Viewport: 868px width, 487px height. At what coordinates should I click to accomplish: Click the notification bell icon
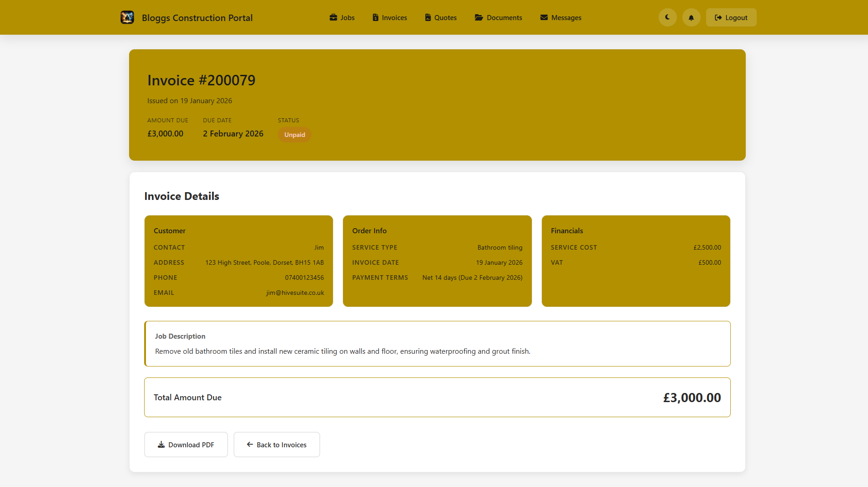coord(691,17)
